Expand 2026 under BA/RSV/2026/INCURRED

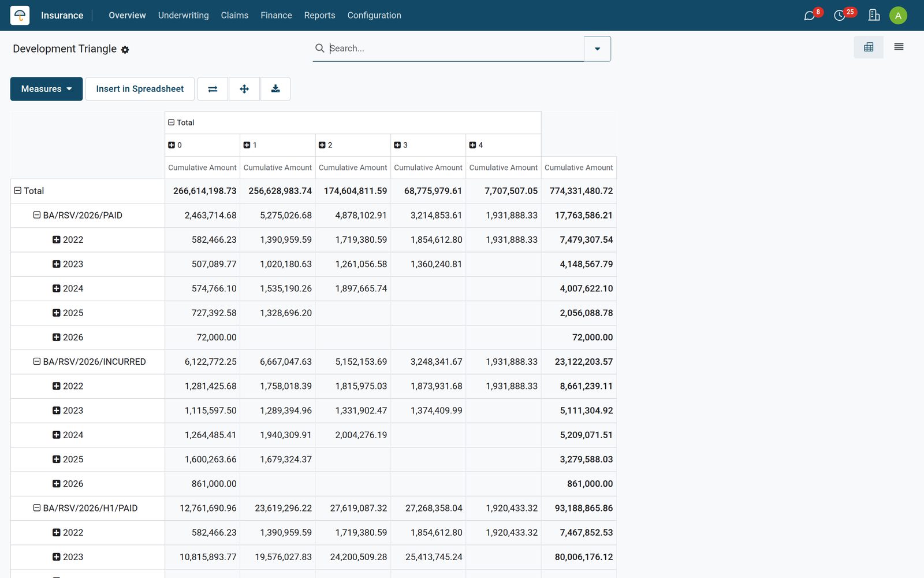[x=57, y=484]
